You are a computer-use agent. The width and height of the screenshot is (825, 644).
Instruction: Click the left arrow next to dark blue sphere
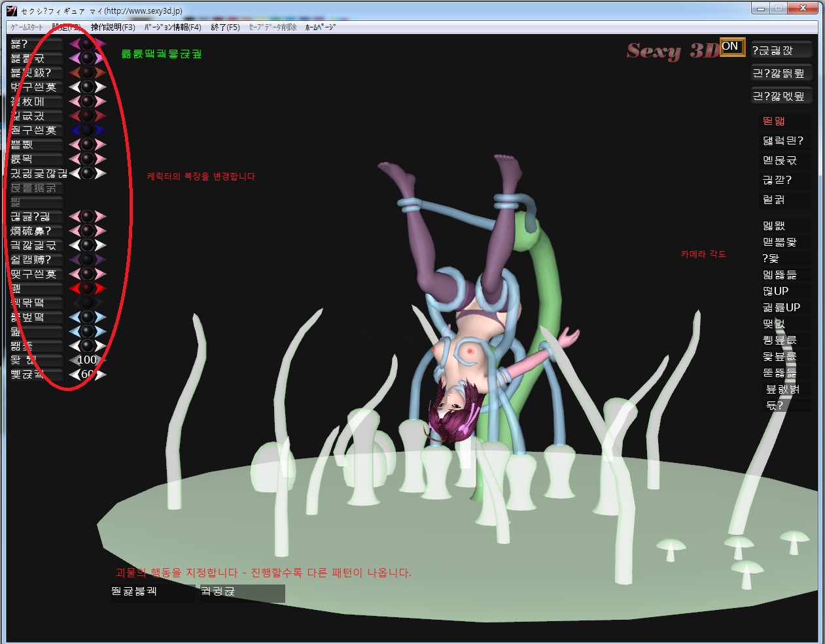click(x=74, y=130)
